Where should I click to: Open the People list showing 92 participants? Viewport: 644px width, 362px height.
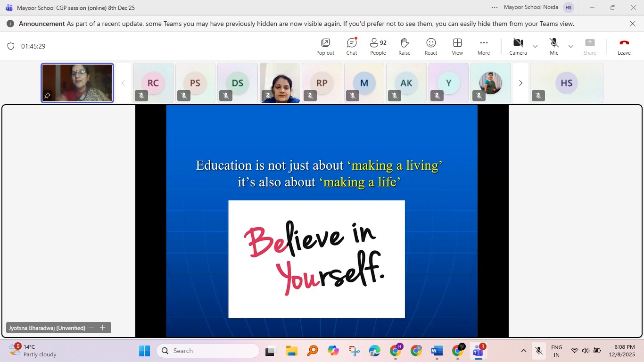pyautogui.click(x=377, y=46)
